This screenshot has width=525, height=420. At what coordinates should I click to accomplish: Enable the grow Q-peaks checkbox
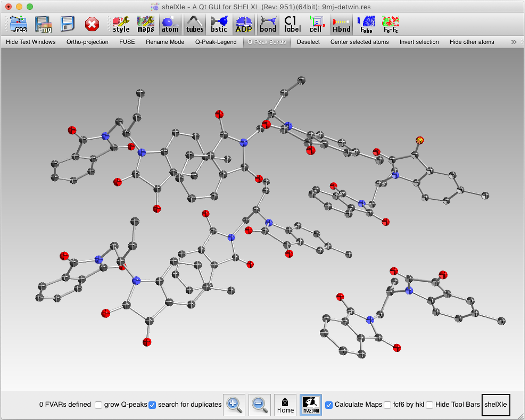99,405
